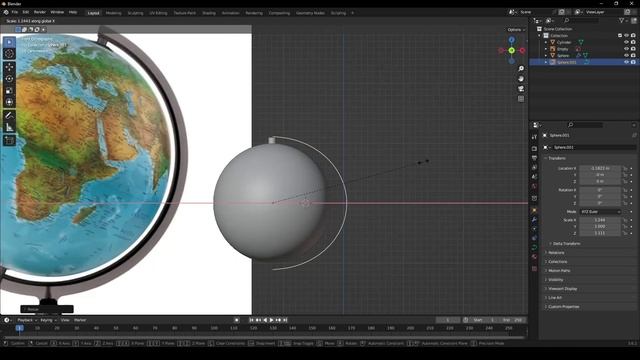Switch to UV Editing workspace tab
640x360 pixels.
click(x=158, y=13)
